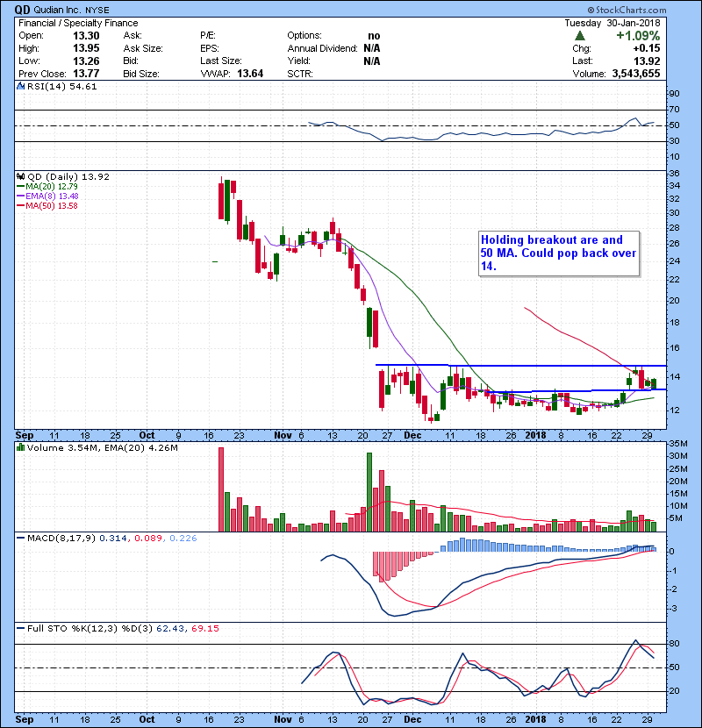Click the SCTR label
Viewport: 702px width, 728px height.
coord(300,74)
